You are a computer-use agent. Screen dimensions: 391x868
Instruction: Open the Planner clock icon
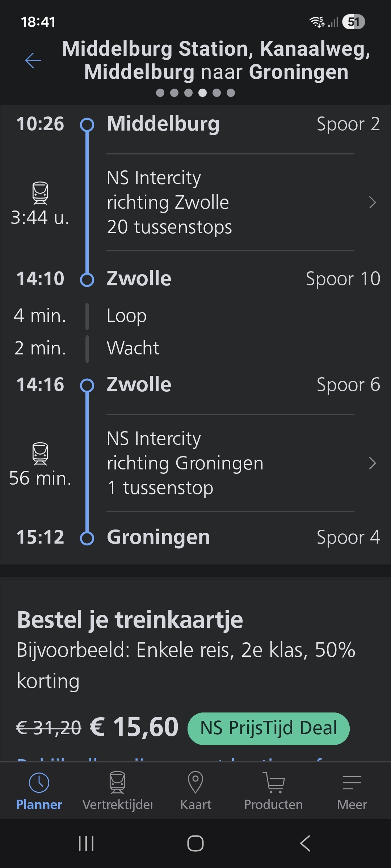click(39, 783)
